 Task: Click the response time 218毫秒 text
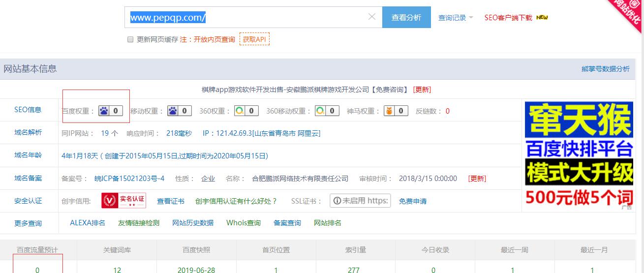coord(180,133)
